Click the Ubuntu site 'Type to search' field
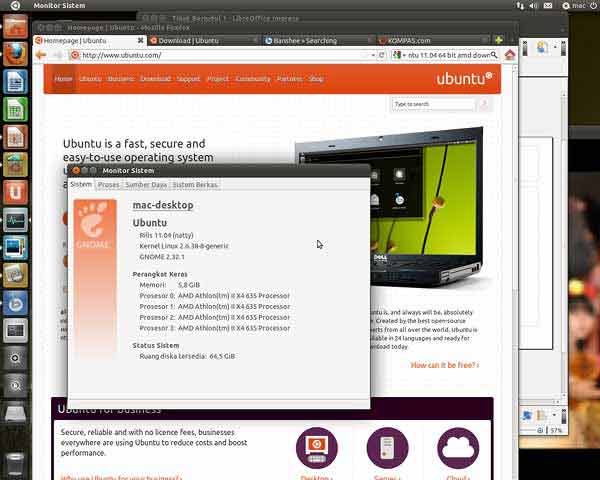600x480 pixels. 433,104
